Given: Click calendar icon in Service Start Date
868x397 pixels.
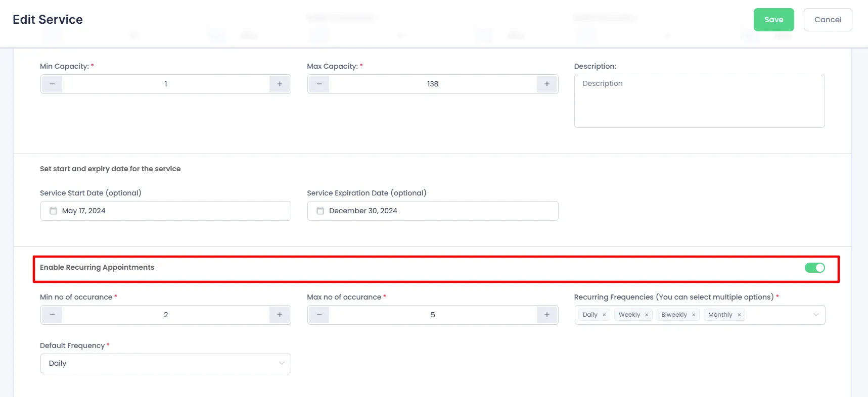Looking at the screenshot, I should coord(53,211).
